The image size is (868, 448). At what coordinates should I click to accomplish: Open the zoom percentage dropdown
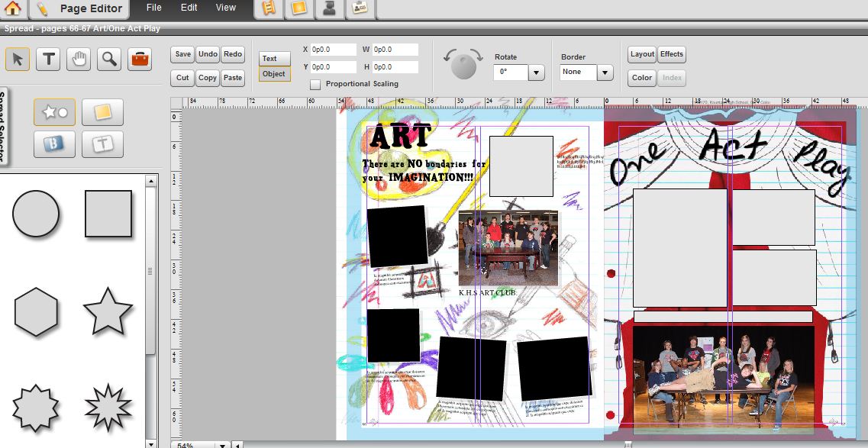(223, 445)
